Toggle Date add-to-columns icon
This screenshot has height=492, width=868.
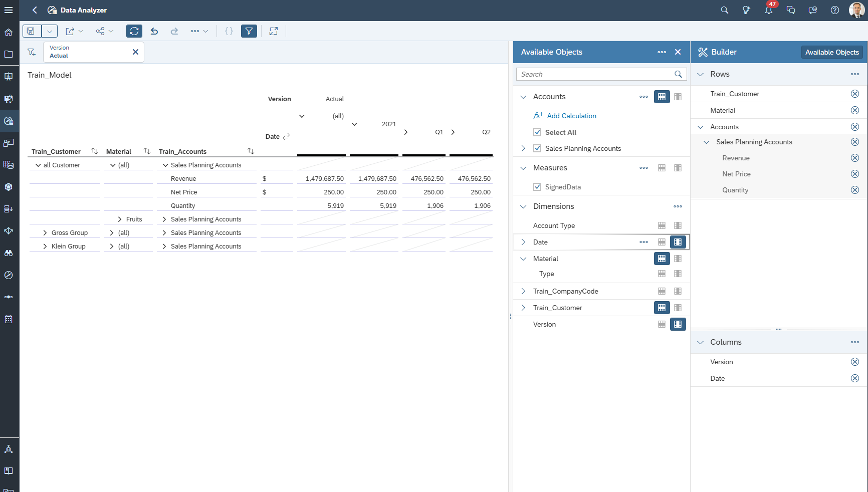tap(678, 242)
